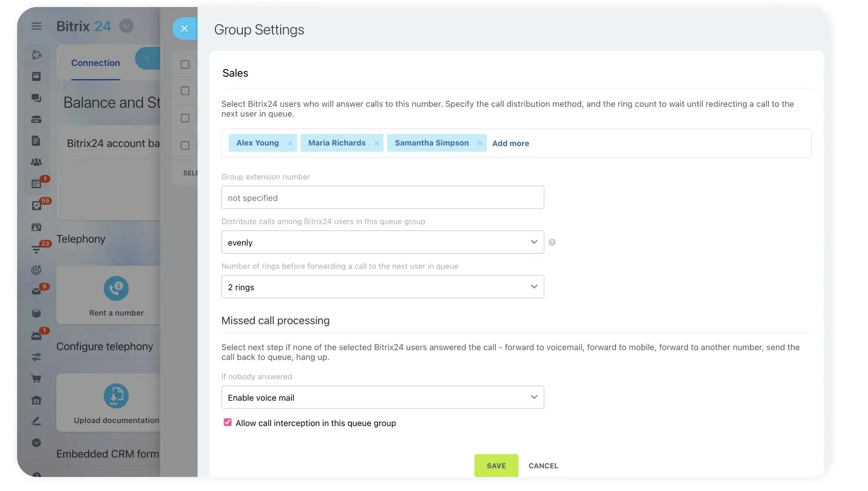Viewport: 868px width, 491px height.
Task: Open tasks icon with 56 badge
Action: (x=36, y=206)
